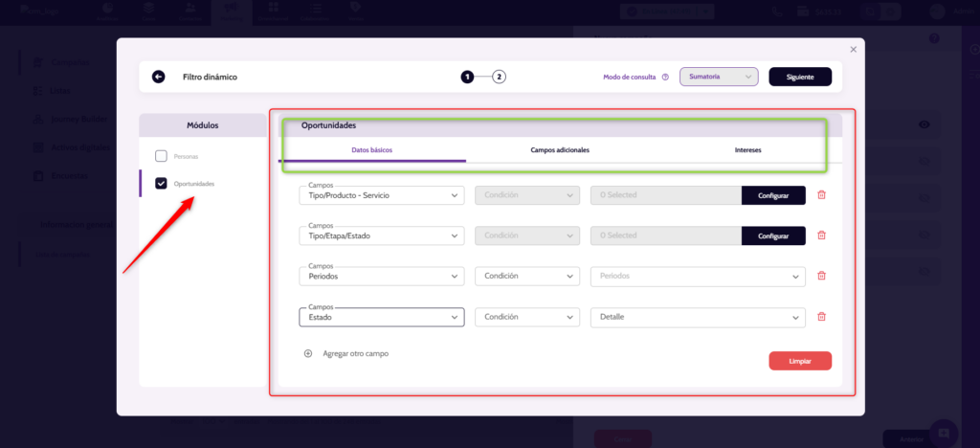Close the dynamic filter dialog with X
980x448 pixels.
pos(853,49)
